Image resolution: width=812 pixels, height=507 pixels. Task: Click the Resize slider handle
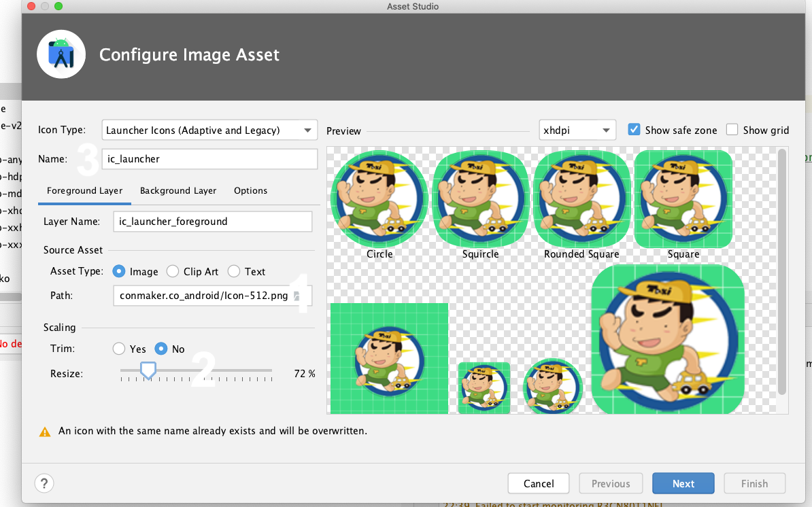pyautogui.click(x=148, y=370)
